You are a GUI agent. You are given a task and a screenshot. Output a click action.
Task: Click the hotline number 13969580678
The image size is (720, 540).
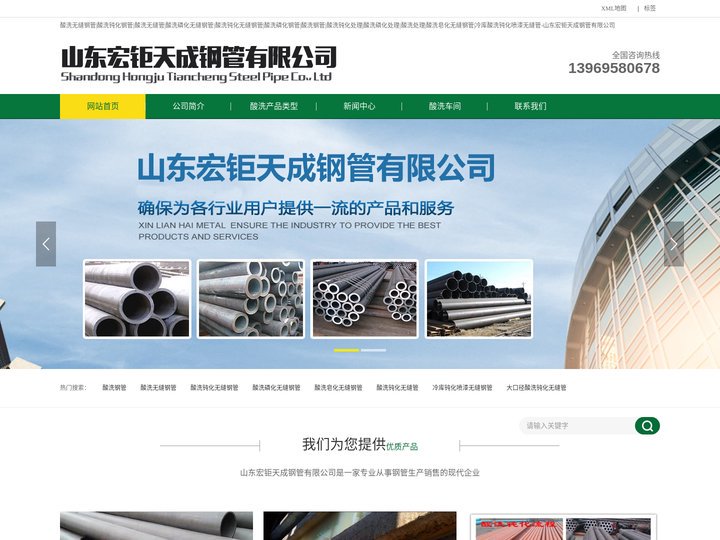[x=614, y=68]
